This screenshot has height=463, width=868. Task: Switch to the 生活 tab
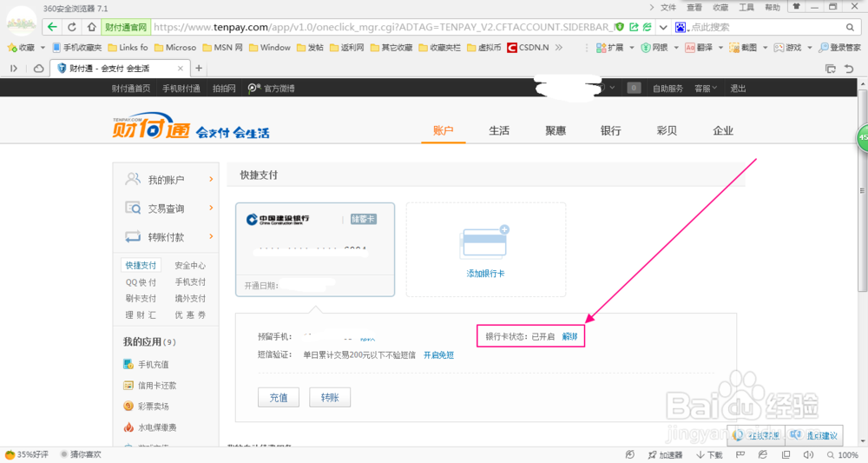click(499, 130)
